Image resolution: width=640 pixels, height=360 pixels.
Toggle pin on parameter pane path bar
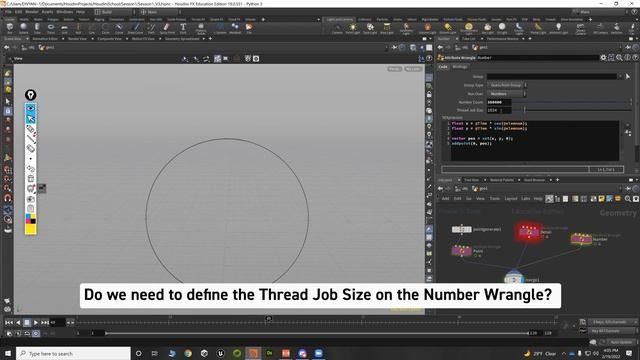pyautogui.click(x=628, y=47)
